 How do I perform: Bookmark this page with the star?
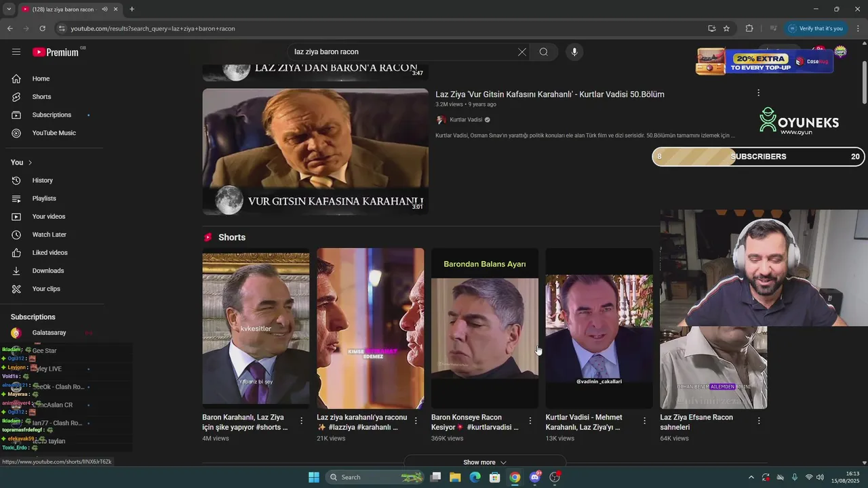click(726, 28)
